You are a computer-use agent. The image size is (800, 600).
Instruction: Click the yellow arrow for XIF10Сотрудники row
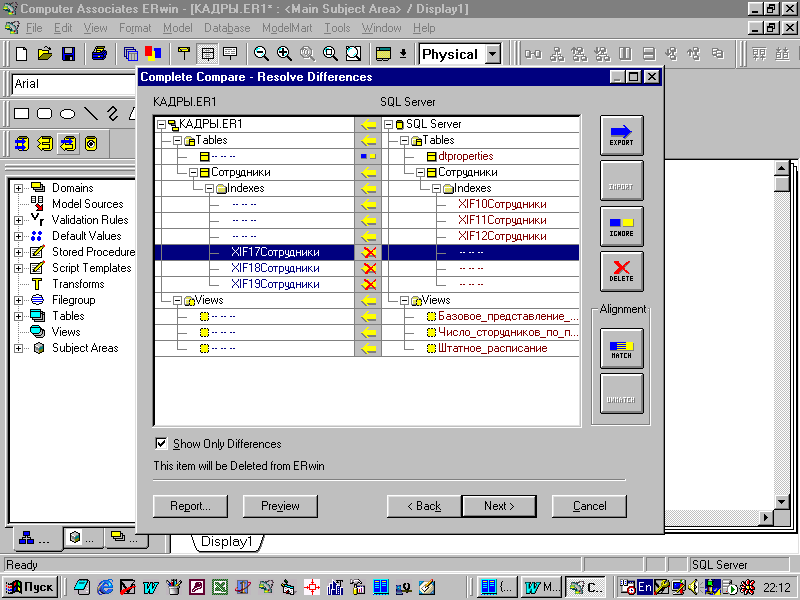coord(368,205)
